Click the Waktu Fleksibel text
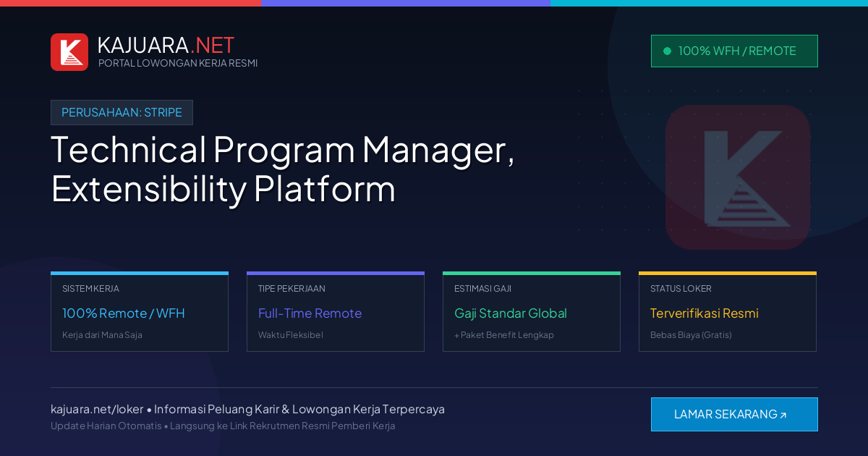Image resolution: width=868 pixels, height=456 pixels. click(x=291, y=335)
